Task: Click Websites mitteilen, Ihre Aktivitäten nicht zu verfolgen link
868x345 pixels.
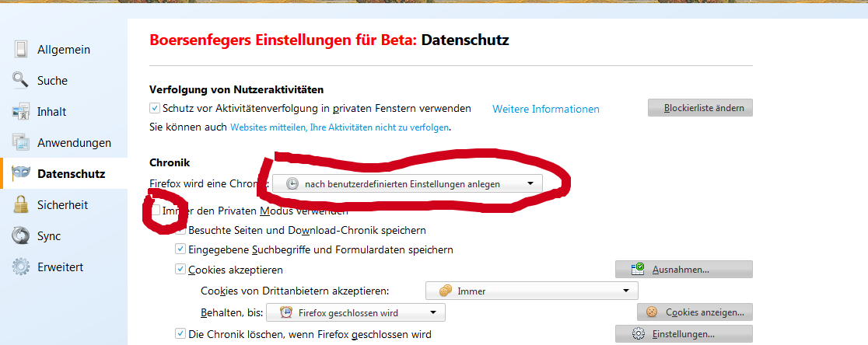Action: 339,127
